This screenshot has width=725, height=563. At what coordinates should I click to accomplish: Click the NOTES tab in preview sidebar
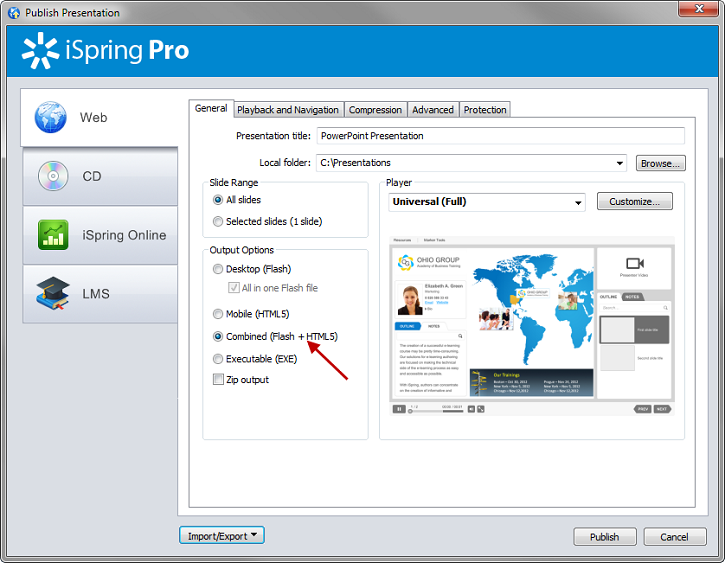point(632,297)
